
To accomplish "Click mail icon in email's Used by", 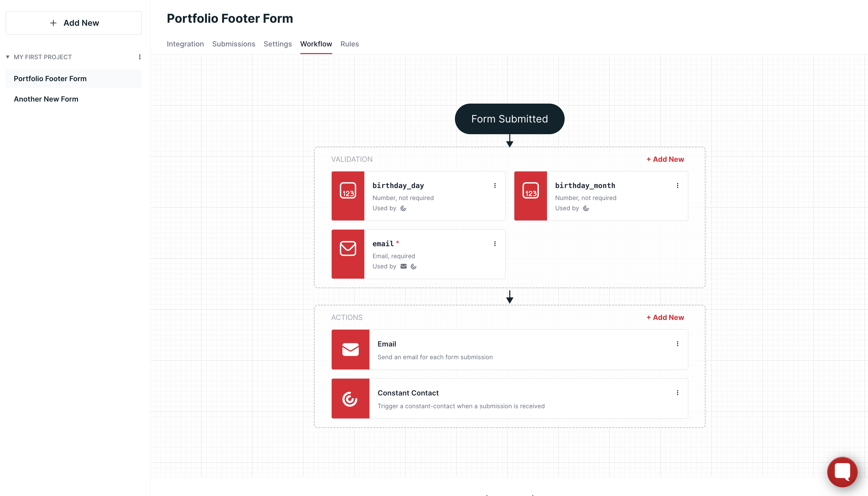I will click(404, 266).
